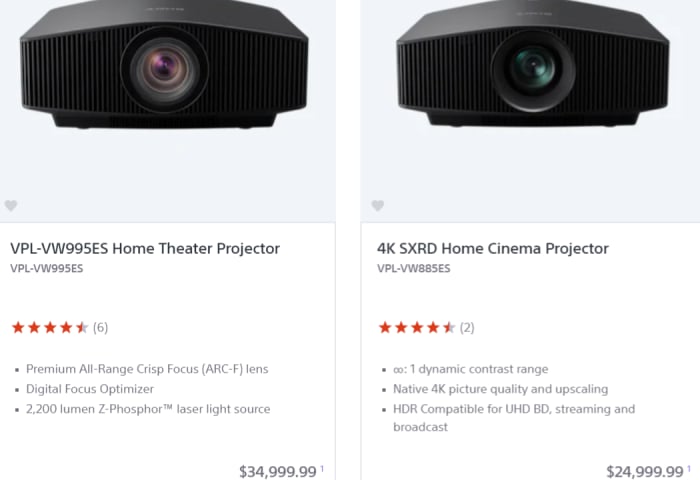Open the (2) reviews count
This screenshot has width=700, height=480.
(467, 328)
